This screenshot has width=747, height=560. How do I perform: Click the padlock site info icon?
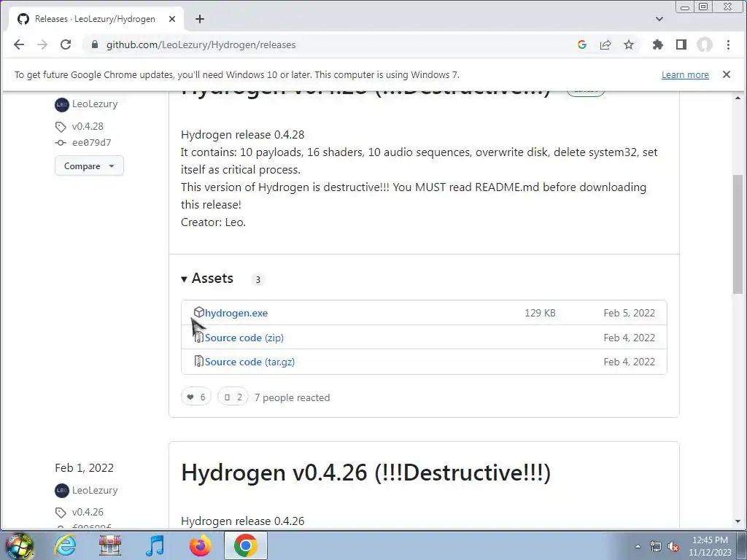tap(95, 44)
